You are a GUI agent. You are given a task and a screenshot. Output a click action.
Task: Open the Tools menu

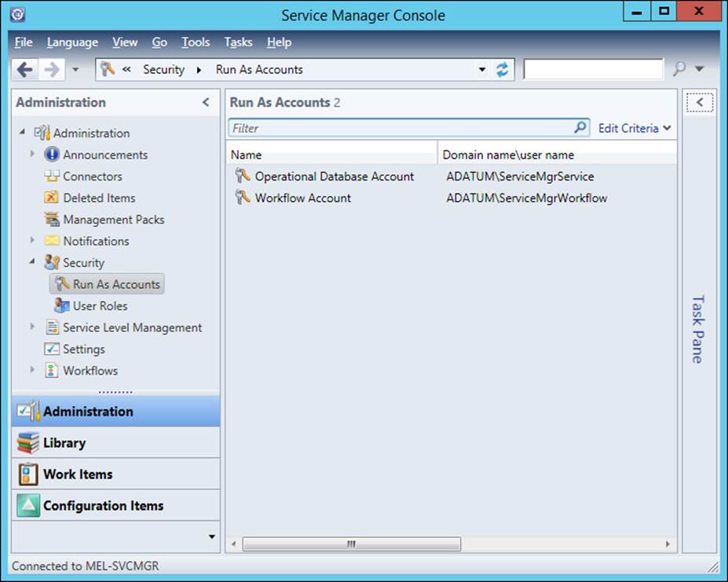click(x=196, y=42)
